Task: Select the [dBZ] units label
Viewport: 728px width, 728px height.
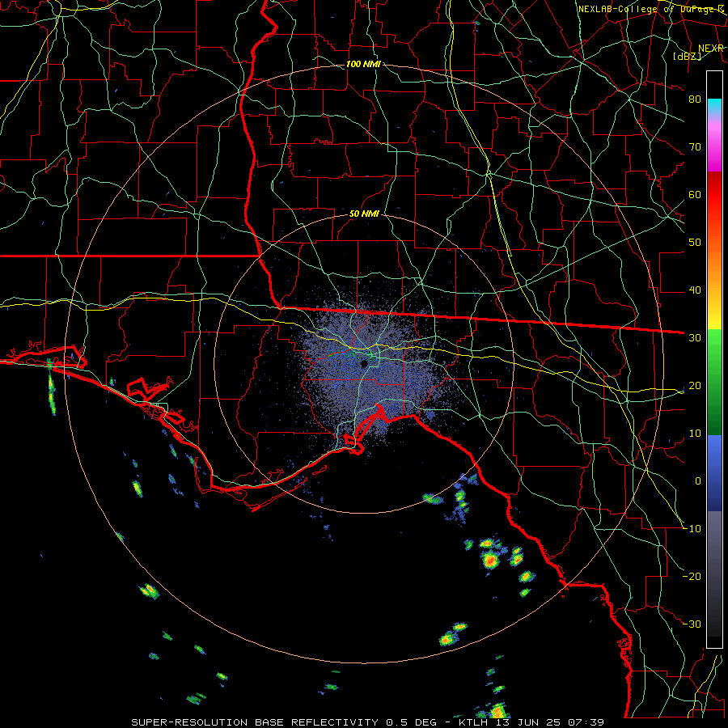Action: 687,56
